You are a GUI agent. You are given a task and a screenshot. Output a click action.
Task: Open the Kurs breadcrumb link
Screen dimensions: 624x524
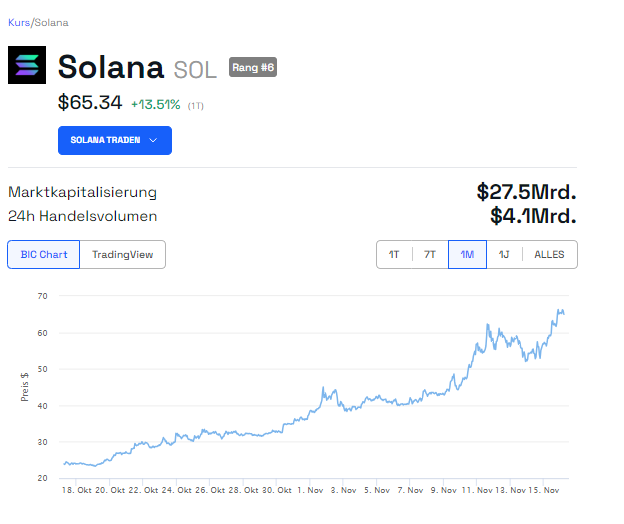coord(19,22)
